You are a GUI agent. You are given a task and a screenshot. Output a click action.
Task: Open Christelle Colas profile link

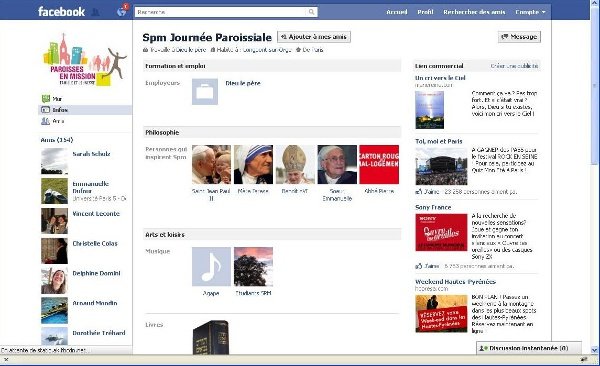[95, 243]
